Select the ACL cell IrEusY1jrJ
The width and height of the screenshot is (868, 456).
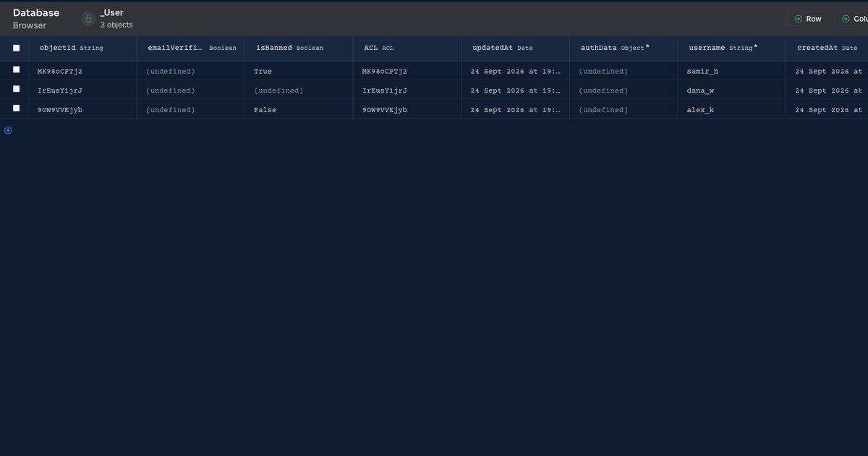[407, 90]
